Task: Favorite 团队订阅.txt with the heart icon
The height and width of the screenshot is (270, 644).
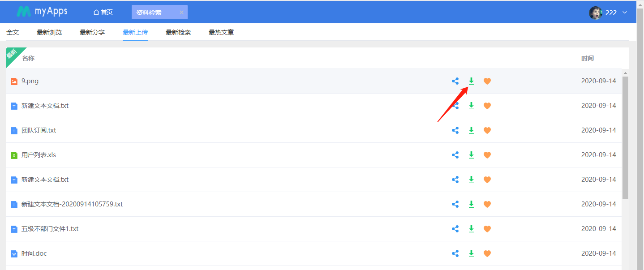Action: 487,130
